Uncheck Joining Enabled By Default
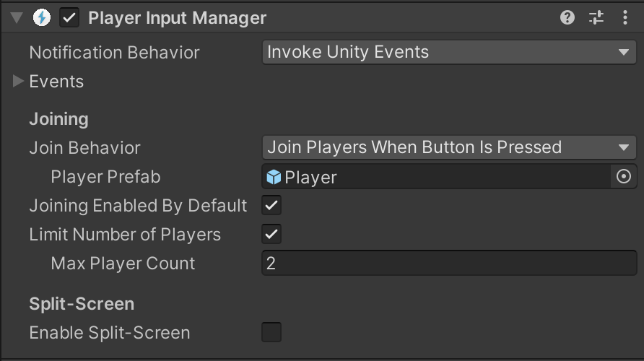 click(x=271, y=205)
